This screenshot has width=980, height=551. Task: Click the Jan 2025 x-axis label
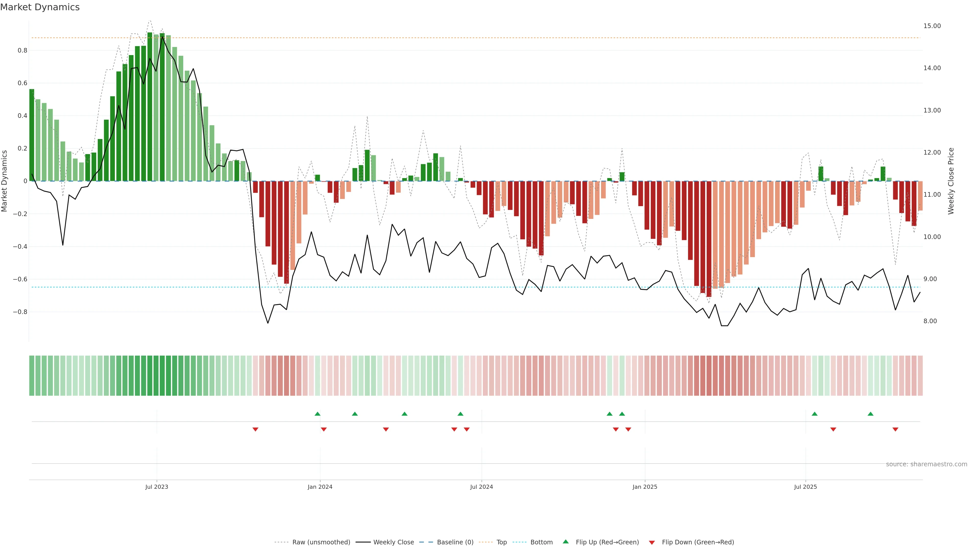645,487
